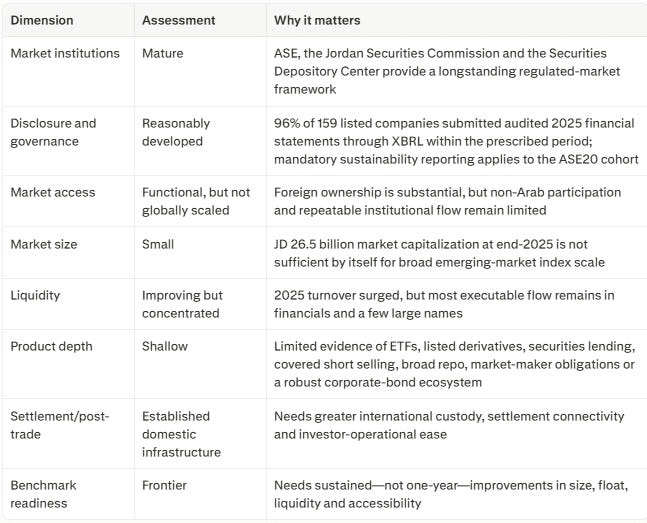Click the 'Mature' assessment cell
Screen dimensions: 647x523
click(x=163, y=53)
